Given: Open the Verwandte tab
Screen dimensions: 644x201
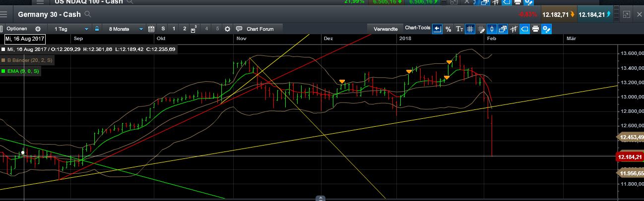Looking at the screenshot, I should [386, 29].
